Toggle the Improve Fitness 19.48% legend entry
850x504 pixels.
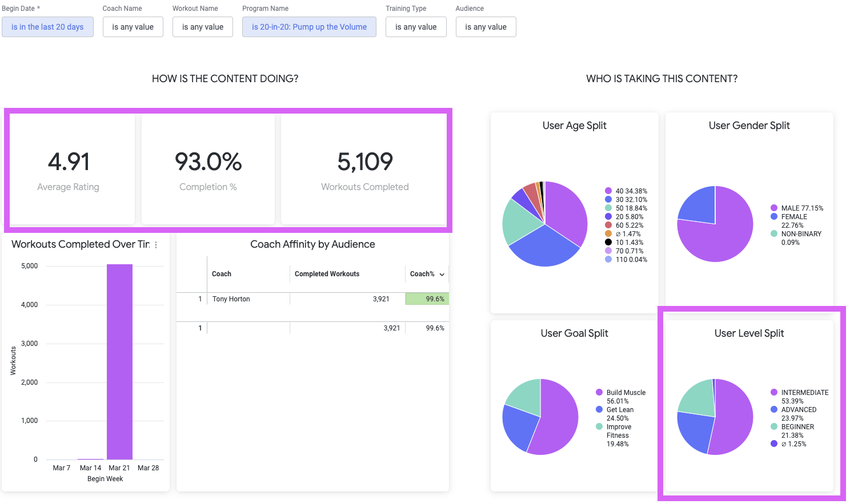point(614,436)
